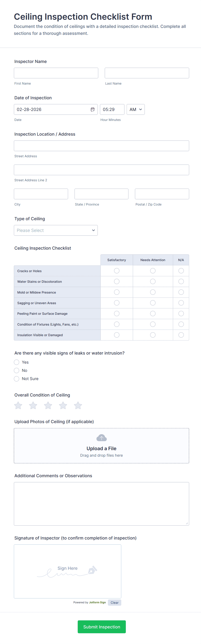Open the calendar date picker icon
The width and height of the screenshot is (201, 644).
(92, 109)
